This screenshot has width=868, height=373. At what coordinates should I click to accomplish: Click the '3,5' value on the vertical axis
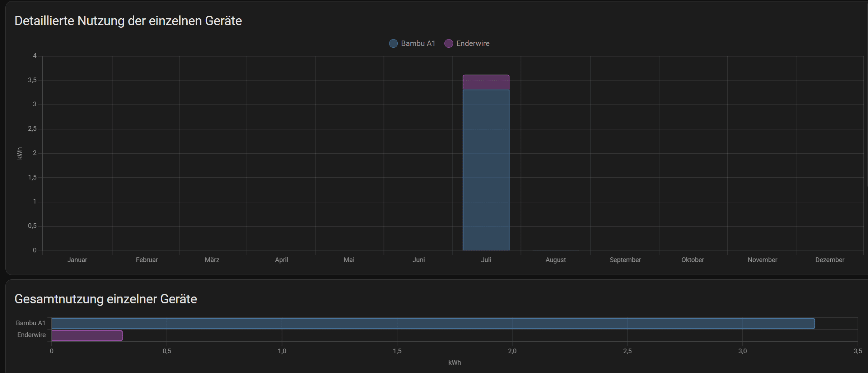click(x=32, y=80)
